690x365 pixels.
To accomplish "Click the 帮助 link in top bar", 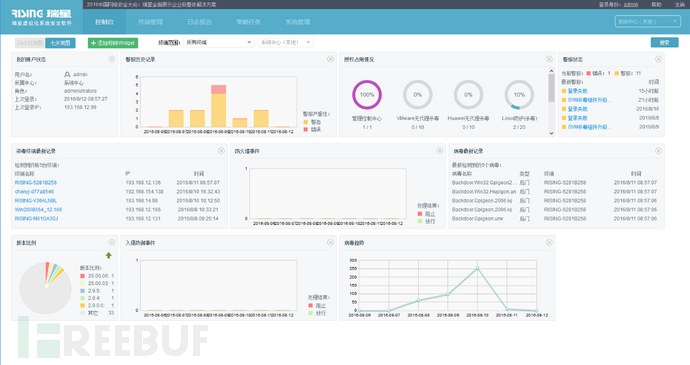I will [657, 4].
